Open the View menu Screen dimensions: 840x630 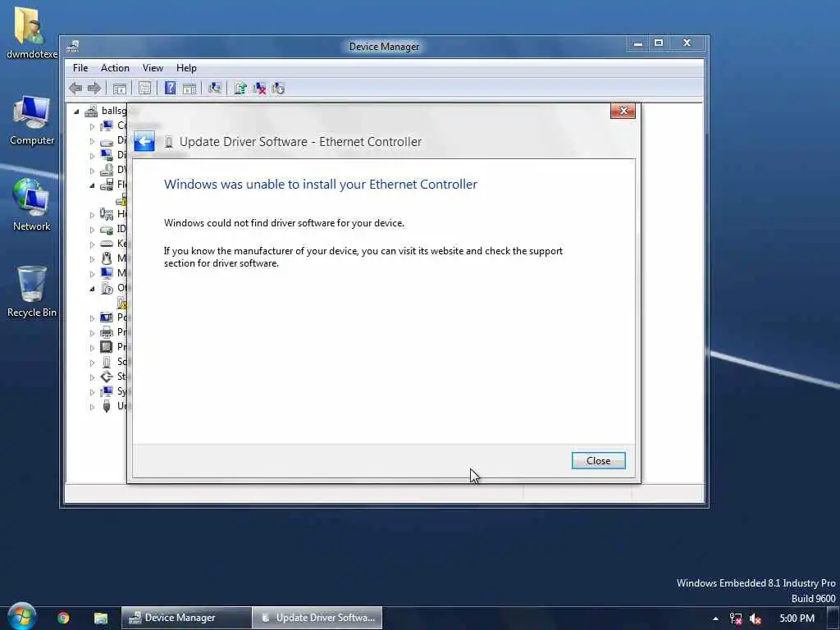tap(153, 68)
